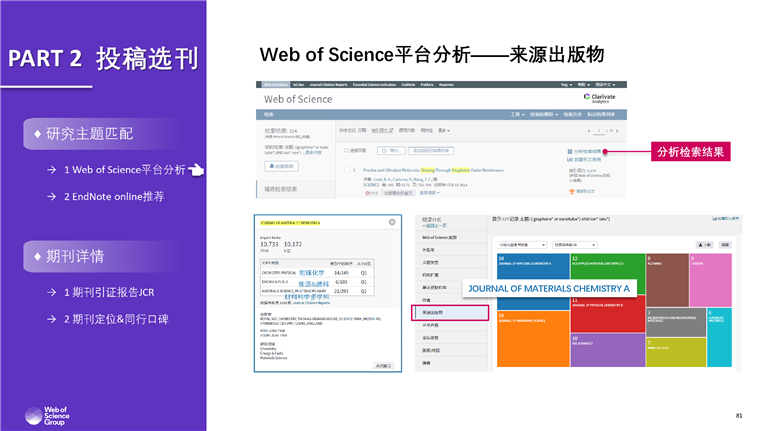Select the brown ACS Nano tile
The height and width of the screenshot is (431, 768).
pyautogui.click(x=667, y=280)
